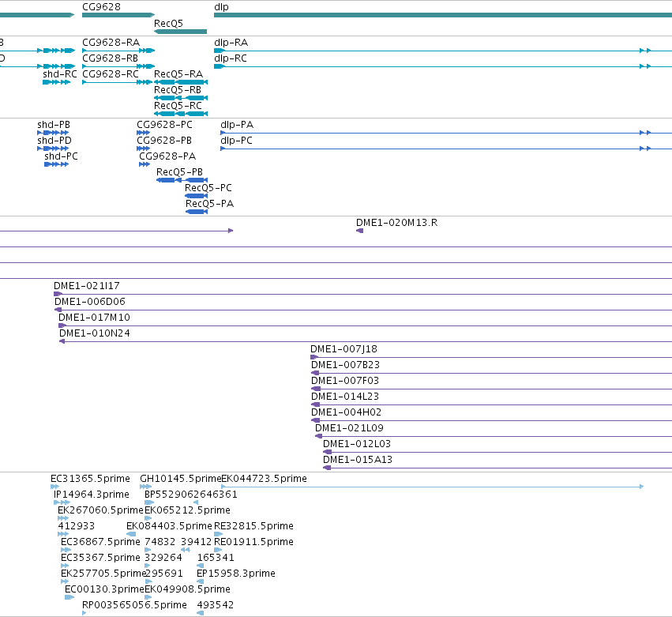Select the 493542 EST label
The width and height of the screenshot is (672, 617).
[x=216, y=605]
